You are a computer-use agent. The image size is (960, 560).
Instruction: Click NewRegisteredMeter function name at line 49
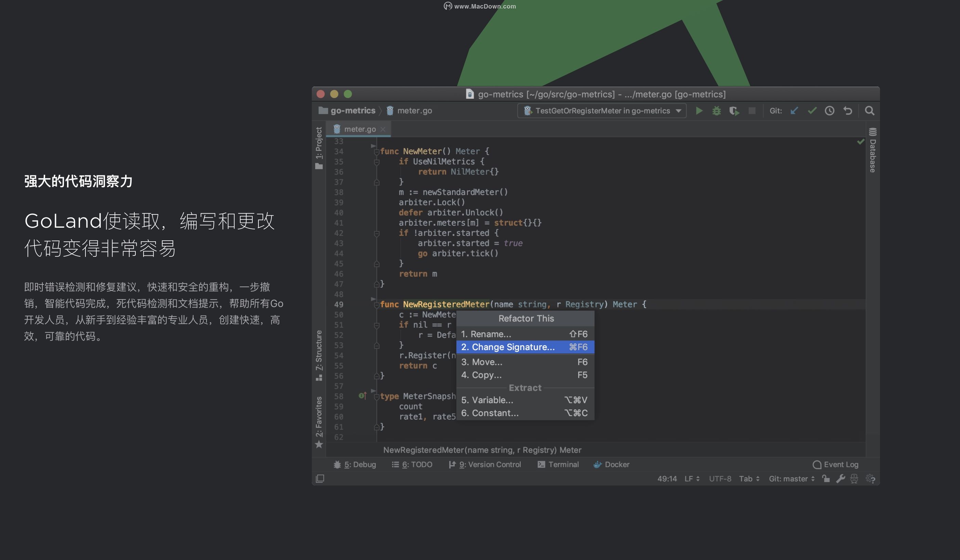pos(446,304)
